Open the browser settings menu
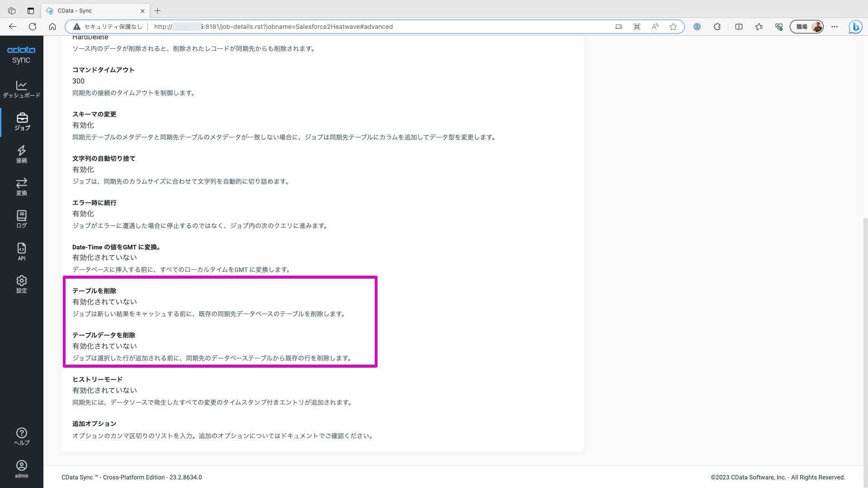Screen dimensions: 868x488 point(835,27)
